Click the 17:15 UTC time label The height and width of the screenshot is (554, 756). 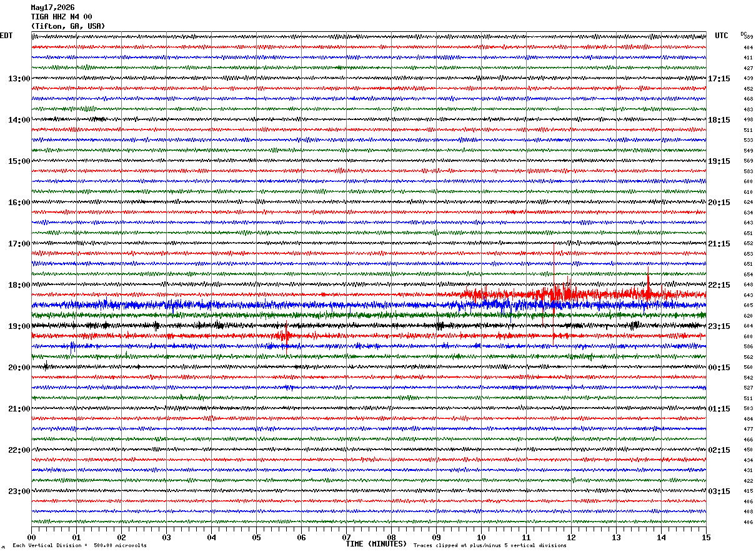tap(719, 79)
